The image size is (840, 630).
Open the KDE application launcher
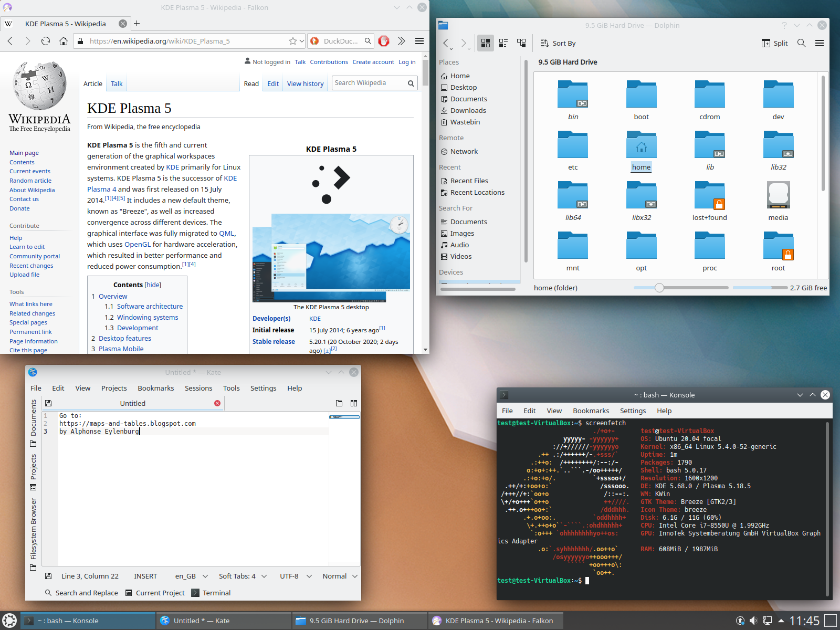9,621
